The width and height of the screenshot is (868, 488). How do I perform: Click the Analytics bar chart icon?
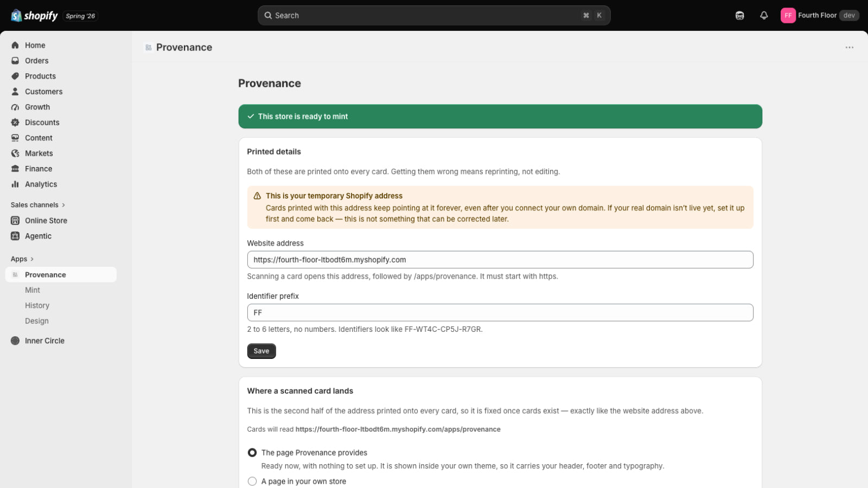point(15,184)
